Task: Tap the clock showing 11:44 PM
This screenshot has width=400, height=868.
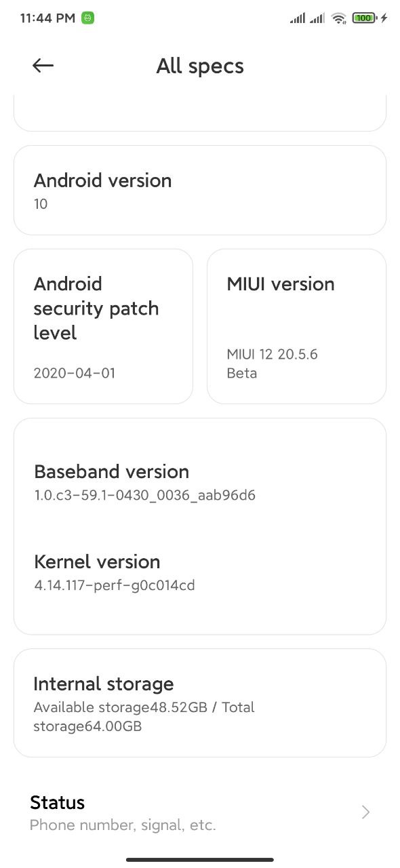Action: pos(47,18)
